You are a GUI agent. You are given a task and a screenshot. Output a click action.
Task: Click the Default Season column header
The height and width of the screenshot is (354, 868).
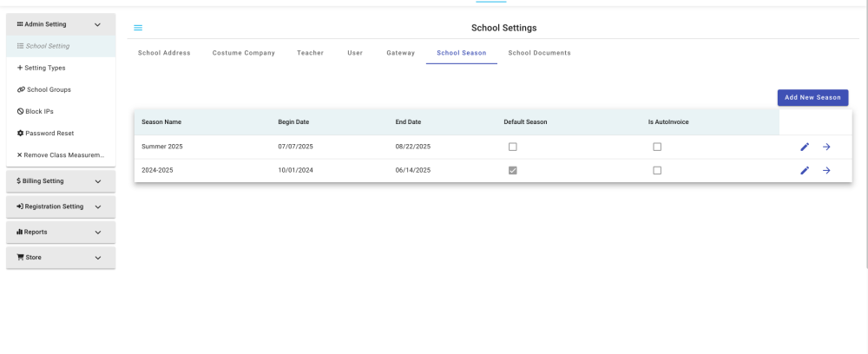click(525, 122)
